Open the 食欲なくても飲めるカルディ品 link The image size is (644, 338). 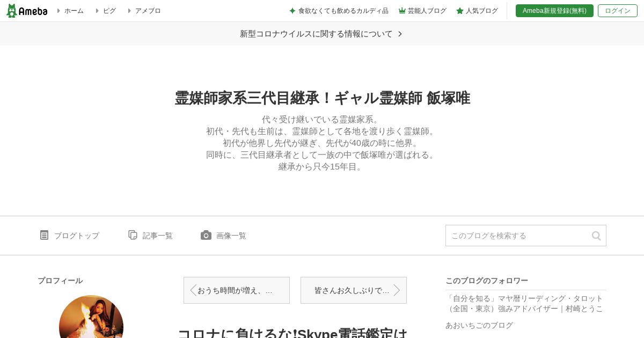coord(343,11)
